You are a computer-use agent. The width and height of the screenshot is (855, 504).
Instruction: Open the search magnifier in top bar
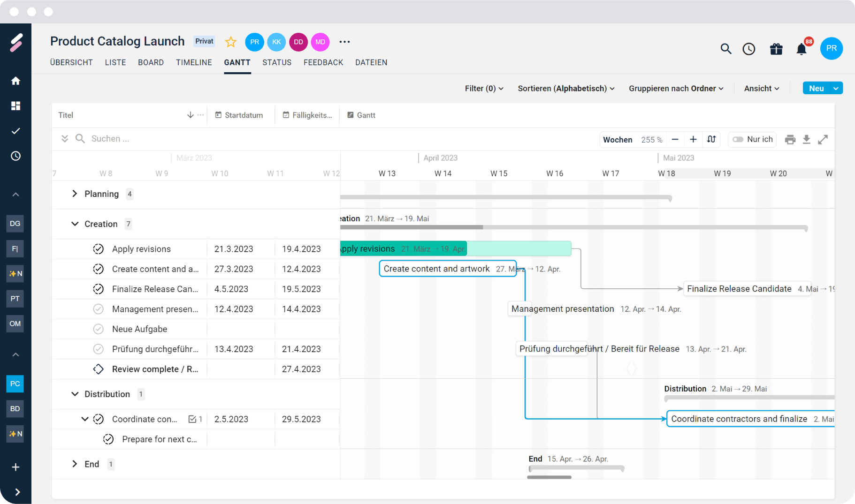coord(725,49)
